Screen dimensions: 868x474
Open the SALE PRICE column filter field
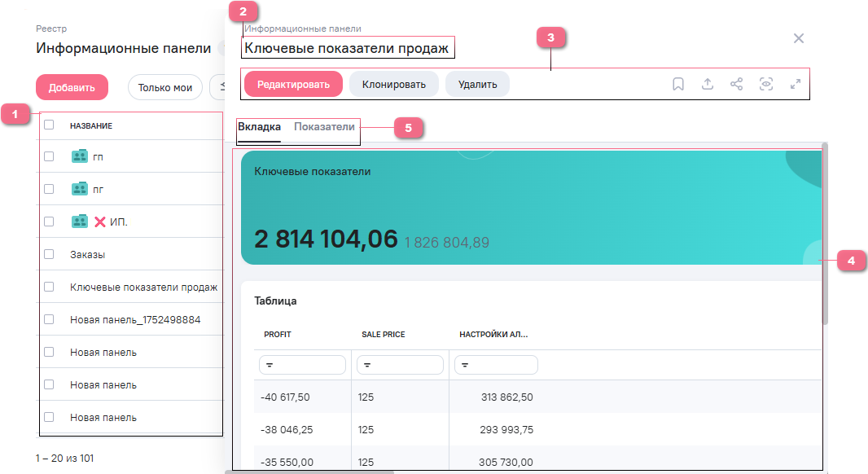[x=400, y=365]
